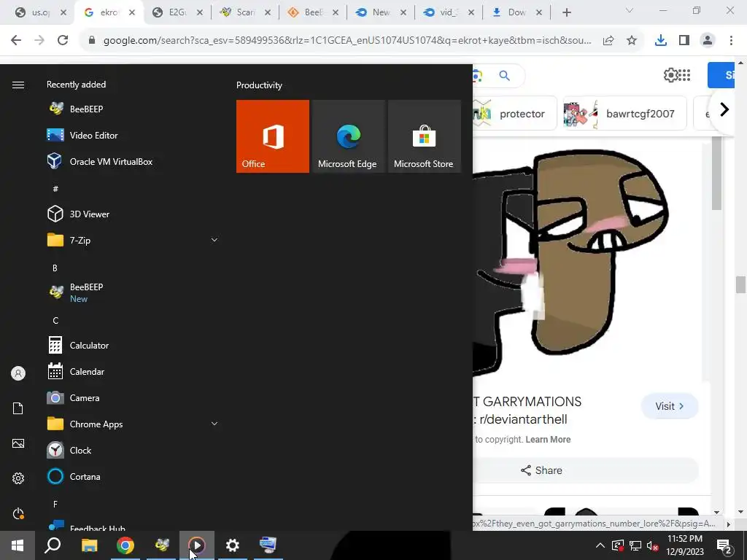Screen dimensions: 747x560
Task: Open the Learn More link
Action: coord(548,439)
